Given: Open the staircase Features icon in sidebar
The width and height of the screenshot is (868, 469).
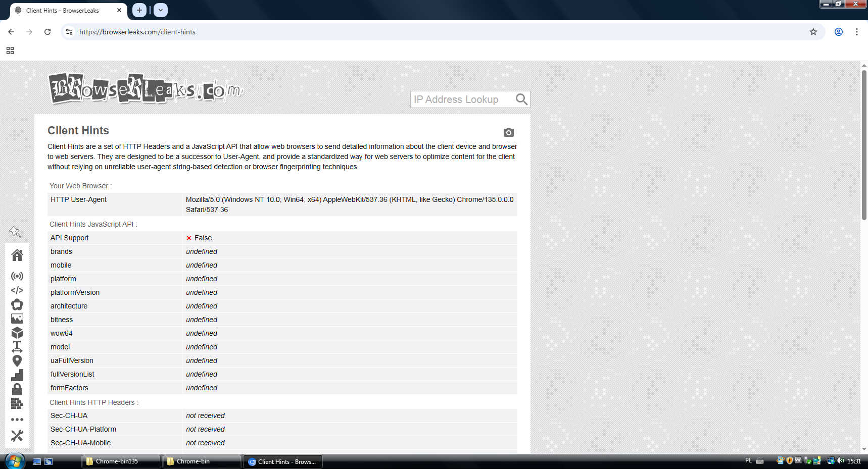Looking at the screenshot, I should click(x=17, y=375).
